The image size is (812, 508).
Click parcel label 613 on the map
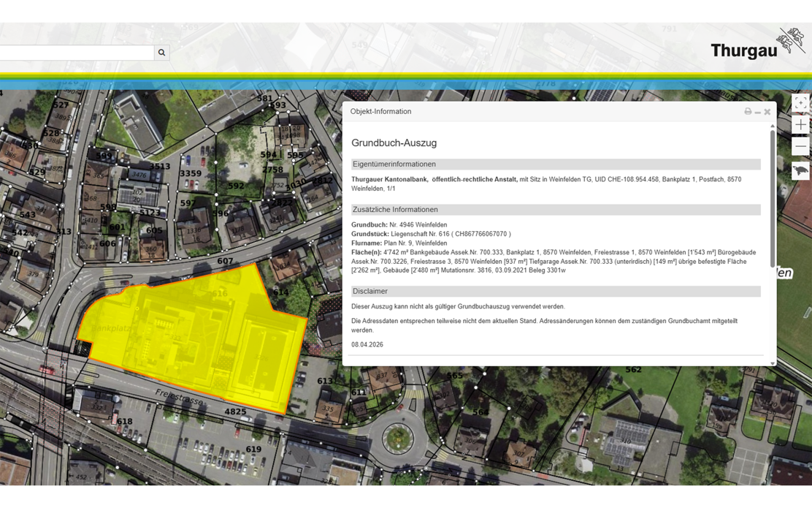click(325, 381)
